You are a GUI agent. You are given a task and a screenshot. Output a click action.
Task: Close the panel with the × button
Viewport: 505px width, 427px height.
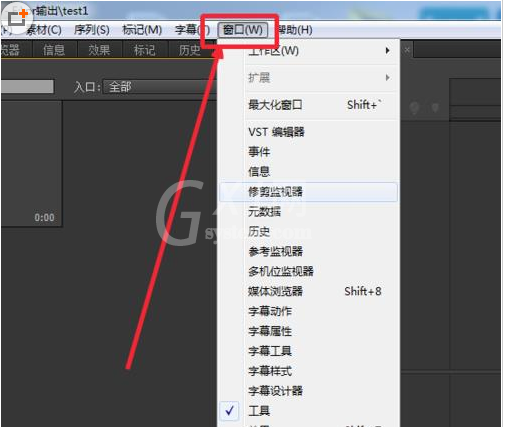[407, 50]
